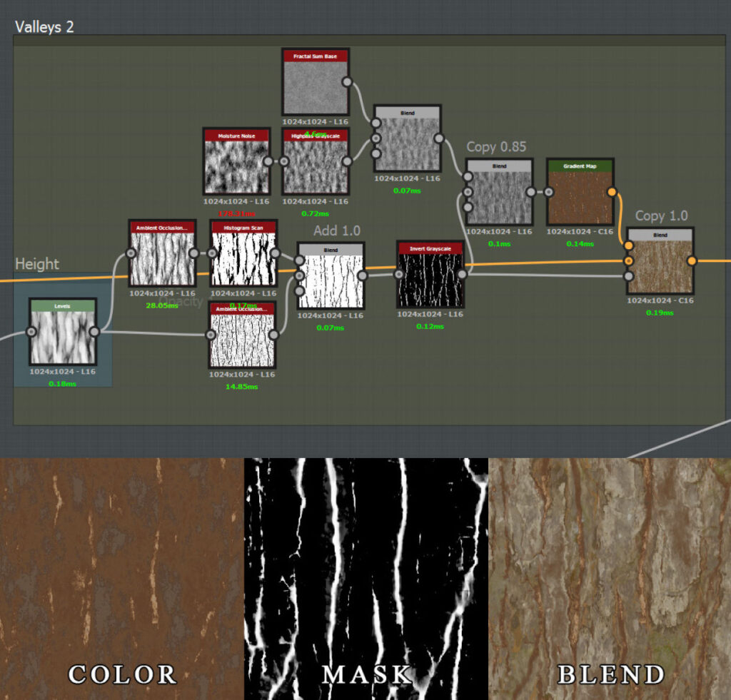Click the 28.05ms Ambient Occlusion input connector
731x700 pixels.
(131, 253)
